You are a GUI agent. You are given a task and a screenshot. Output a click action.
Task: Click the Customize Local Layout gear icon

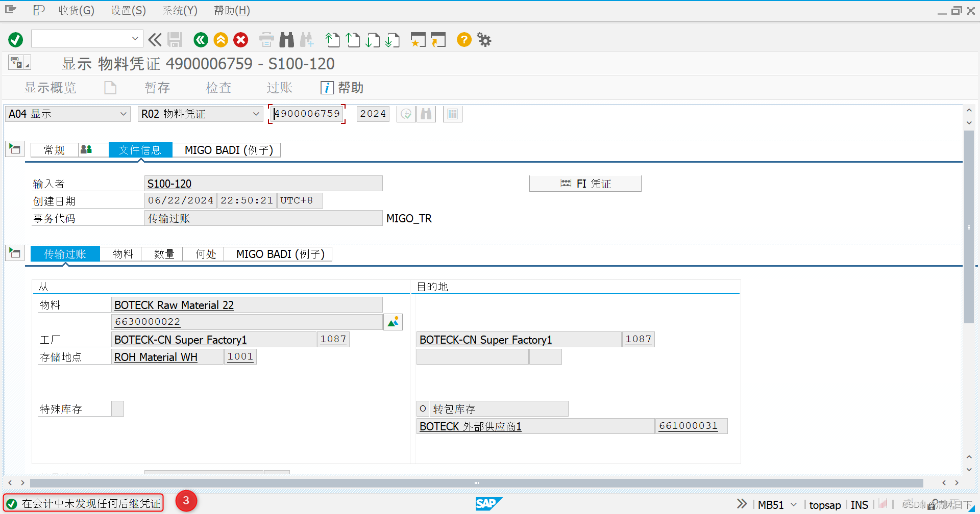[x=484, y=40]
